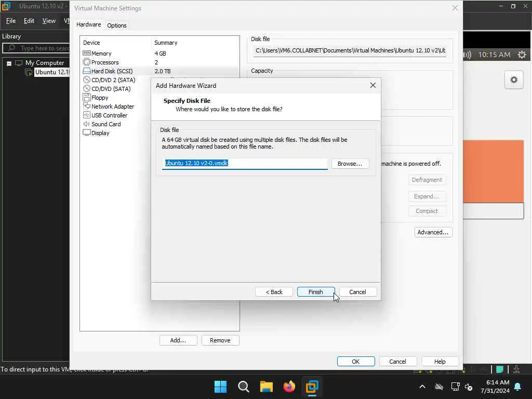Click the network tray icon
The width and height of the screenshot is (532, 399).
[x=455, y=387]
